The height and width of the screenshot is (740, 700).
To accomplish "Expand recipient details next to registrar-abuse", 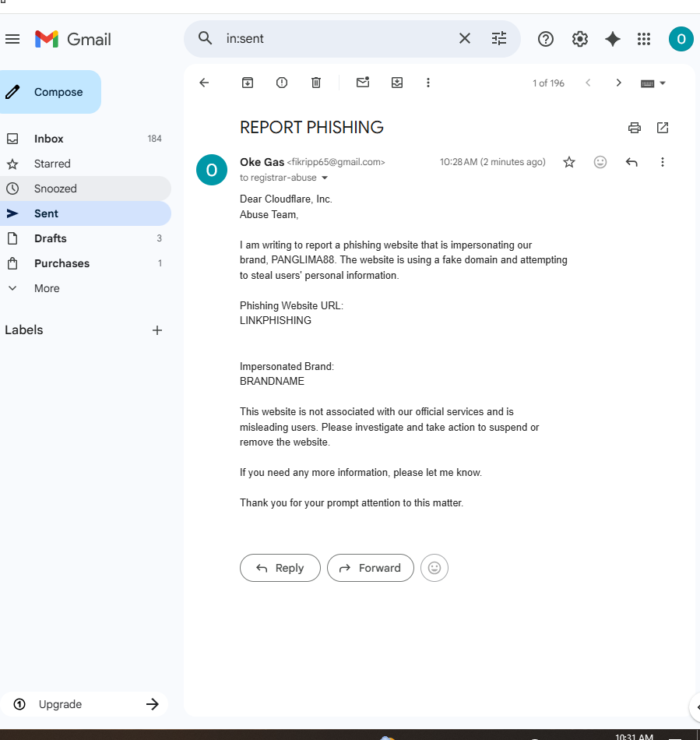I will (325, 178).
